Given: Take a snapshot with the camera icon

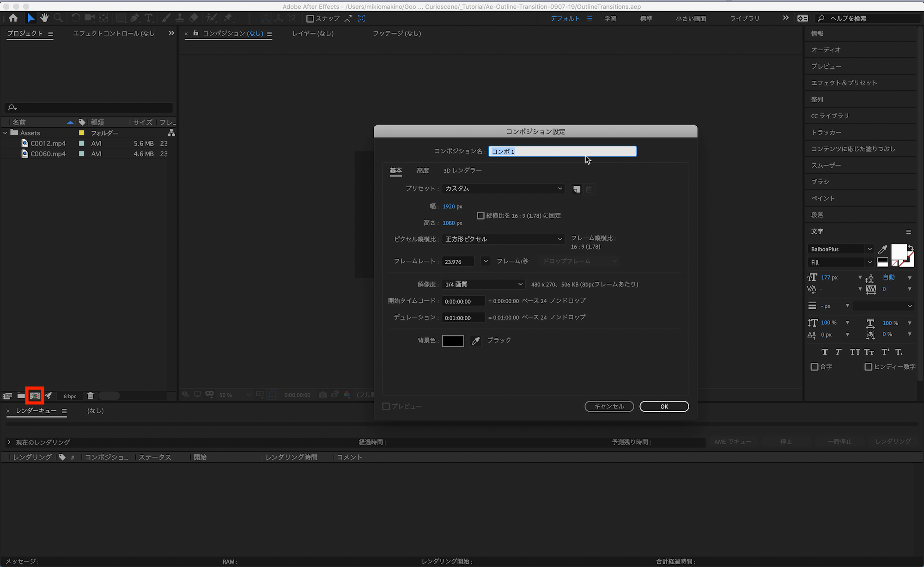Looking at the screenshot, I should [x=322, y=395].
